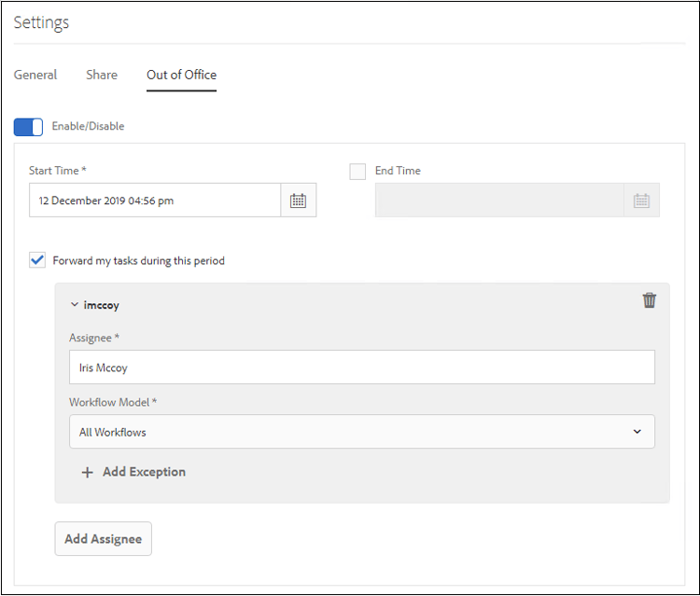Viewport: 700px width, 596px height.
Task: Click the End Time calendar icon
Action: tap(641, 201)
